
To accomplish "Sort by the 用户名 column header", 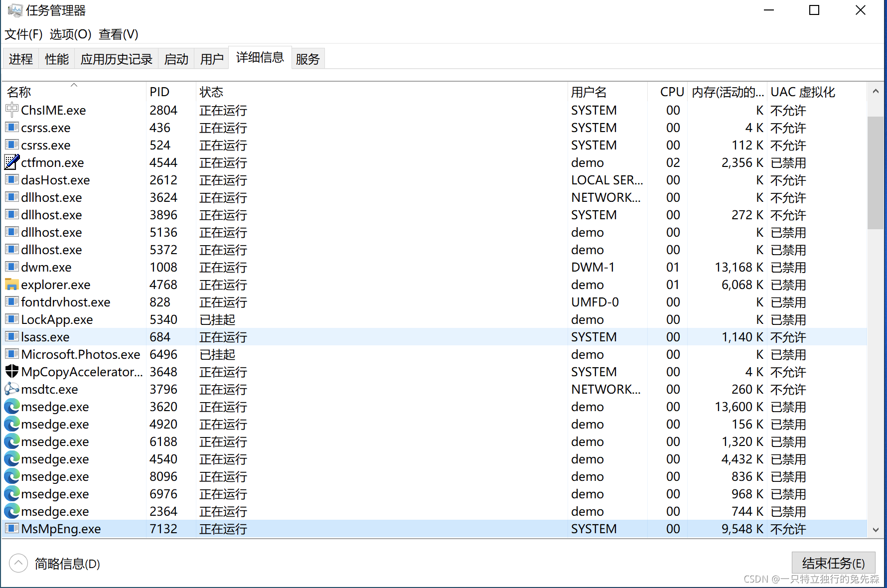I will point(607,92).
